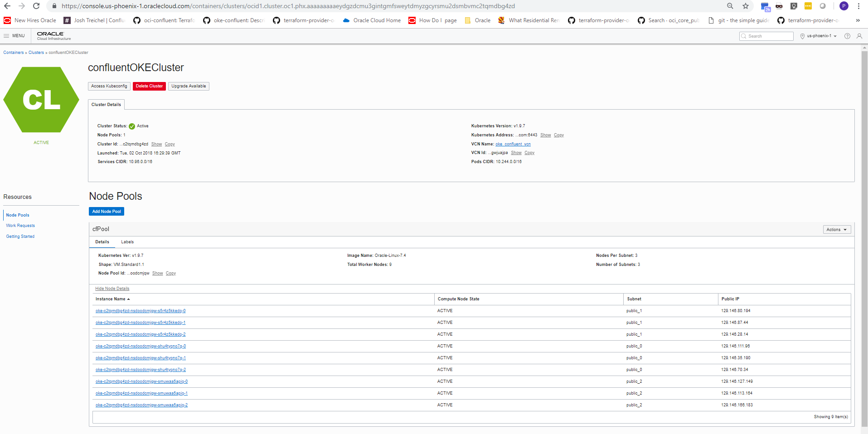The height and width of the screenshot is (434, 868).
Task: Open instance smuwaa5apiq-2 link
Action: pyautogui.click(x=141, y=405)
